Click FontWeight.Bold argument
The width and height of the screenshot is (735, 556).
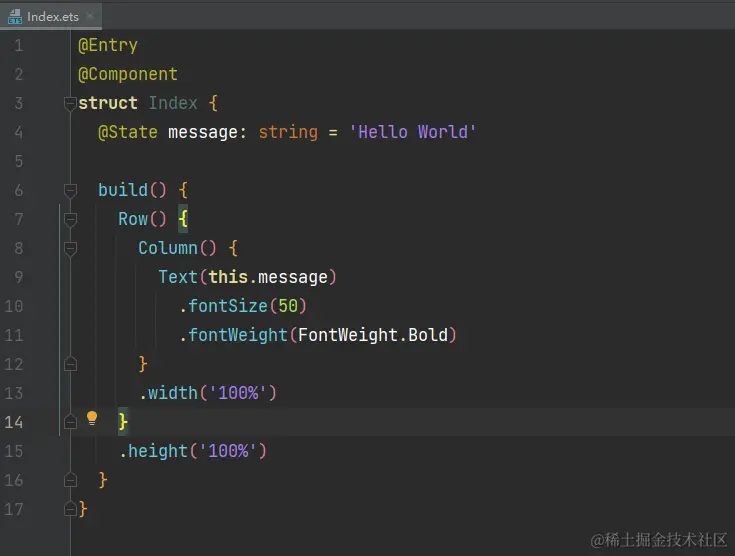click(x=373, y=336)
